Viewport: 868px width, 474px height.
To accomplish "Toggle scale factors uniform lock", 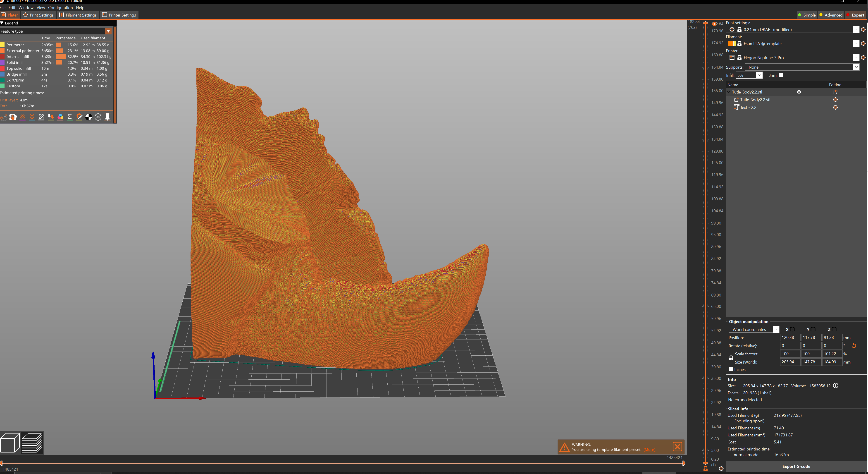I will [x=731, y=358].
